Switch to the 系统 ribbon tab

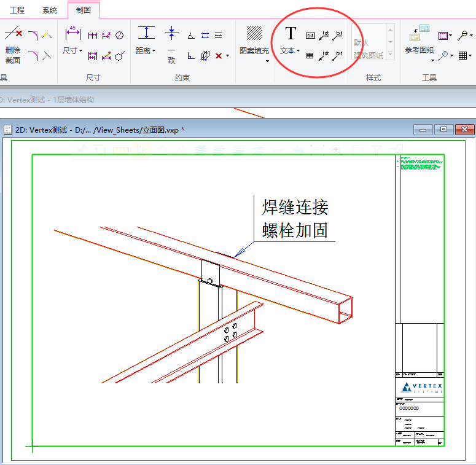(x=50, y=10)
